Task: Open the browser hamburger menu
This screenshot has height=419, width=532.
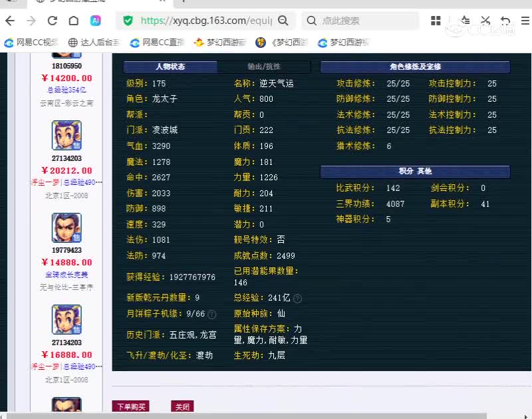Action: point(525,21)
